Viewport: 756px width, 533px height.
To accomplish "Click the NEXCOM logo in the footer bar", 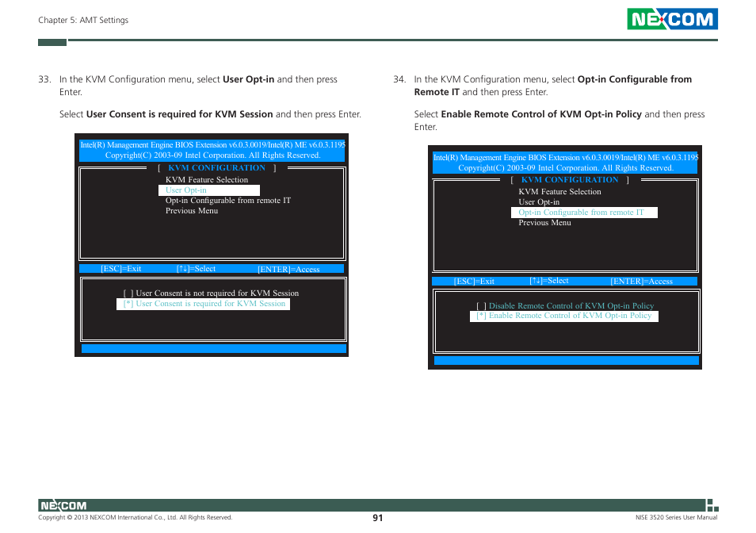I will (63, 505).
